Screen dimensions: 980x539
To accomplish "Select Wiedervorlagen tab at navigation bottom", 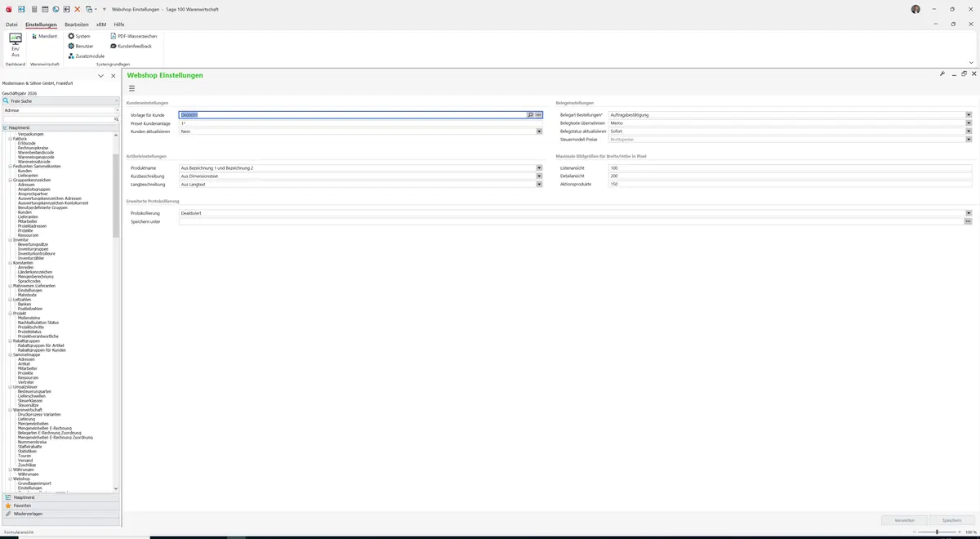I will tap(60, 514).
